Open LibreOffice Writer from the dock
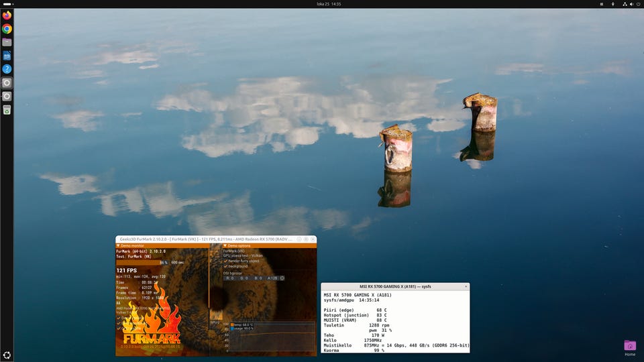 7,56
